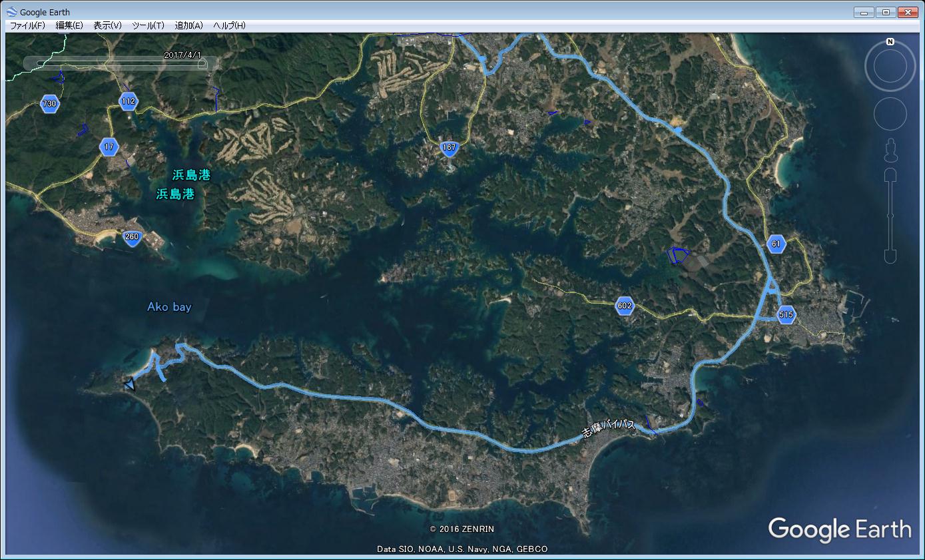Click the GPS track arrow marker
925x560 pixels.
coord(130,384)
